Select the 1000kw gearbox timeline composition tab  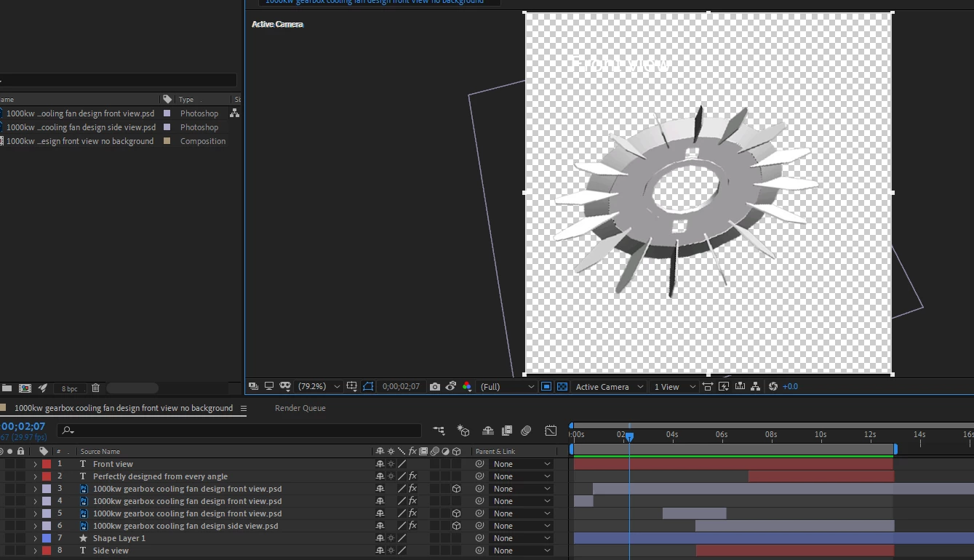pyautogui.click(x=124, y=408)
